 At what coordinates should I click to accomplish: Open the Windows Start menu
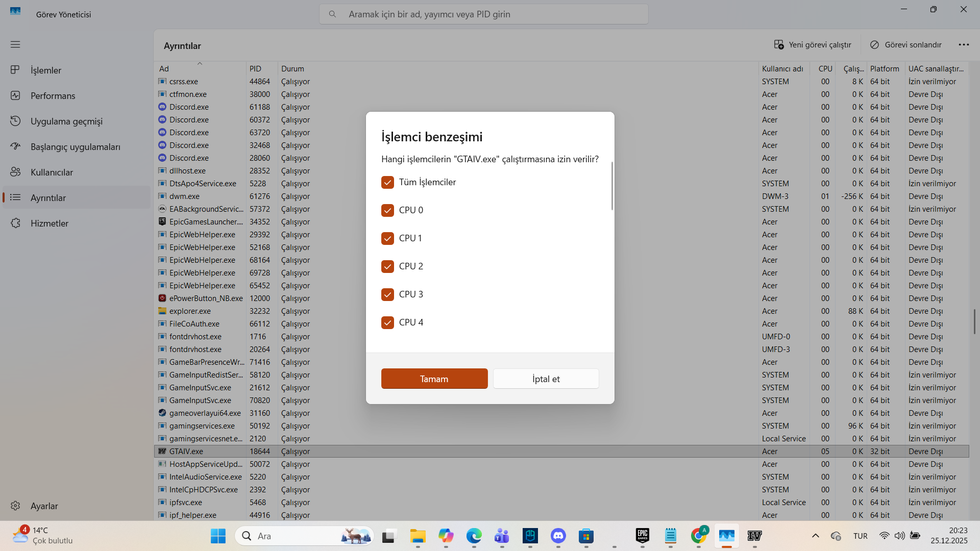click(218, 536)
